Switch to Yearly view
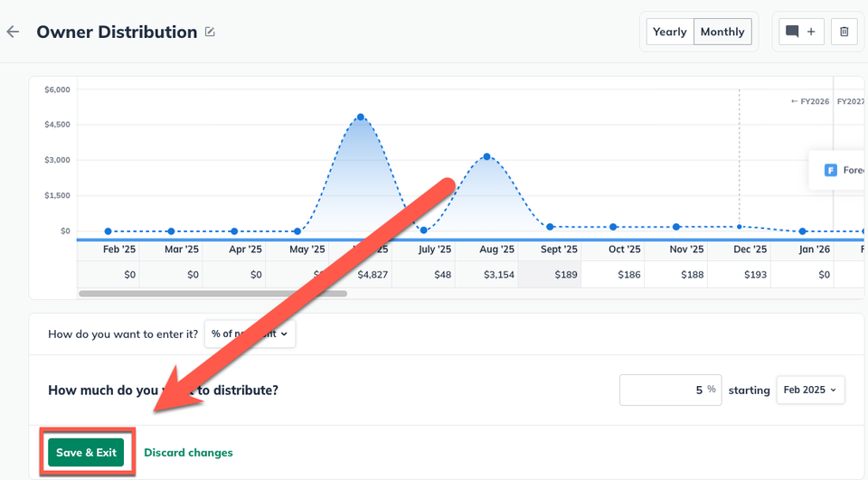This screenshot has width=868, height=480. pyautogui.click(x=670, y=32)
